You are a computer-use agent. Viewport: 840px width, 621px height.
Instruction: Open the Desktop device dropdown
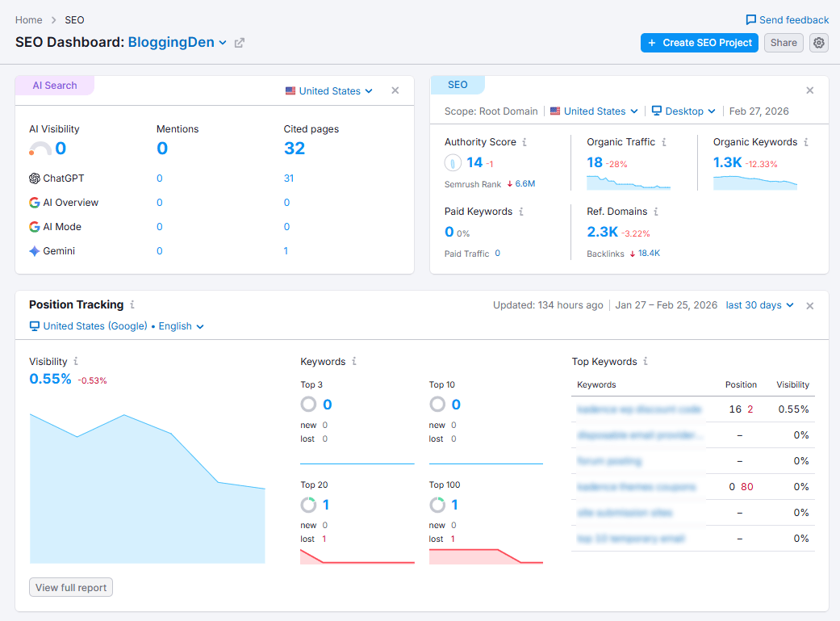[683, 111]
